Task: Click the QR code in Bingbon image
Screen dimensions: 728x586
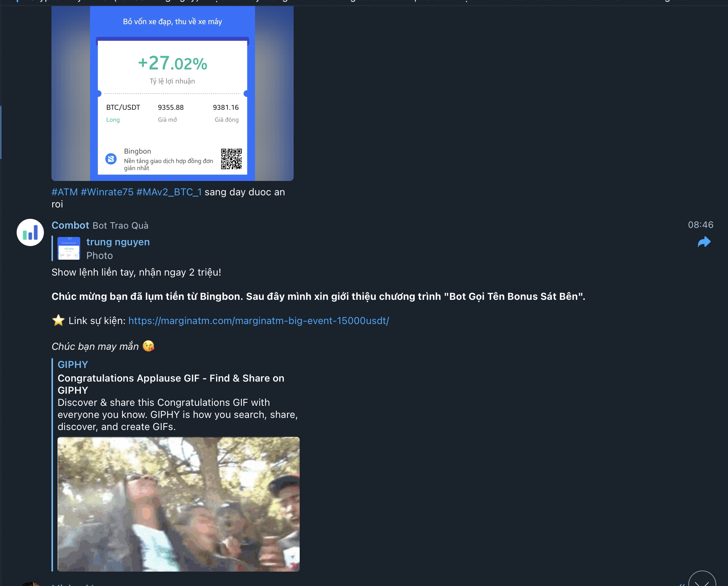Action: click(x=232, y=159)
